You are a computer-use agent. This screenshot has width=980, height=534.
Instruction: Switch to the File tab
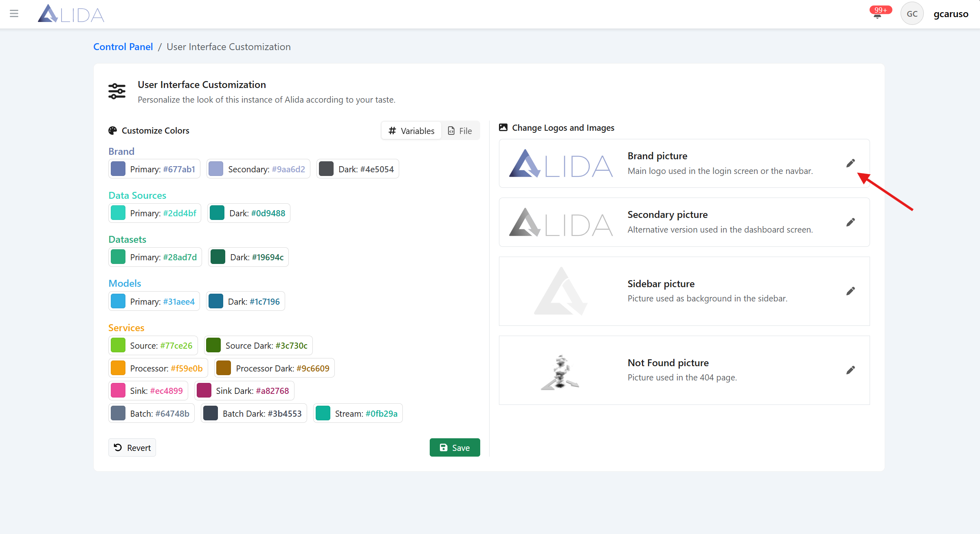[x=460, y=131]
